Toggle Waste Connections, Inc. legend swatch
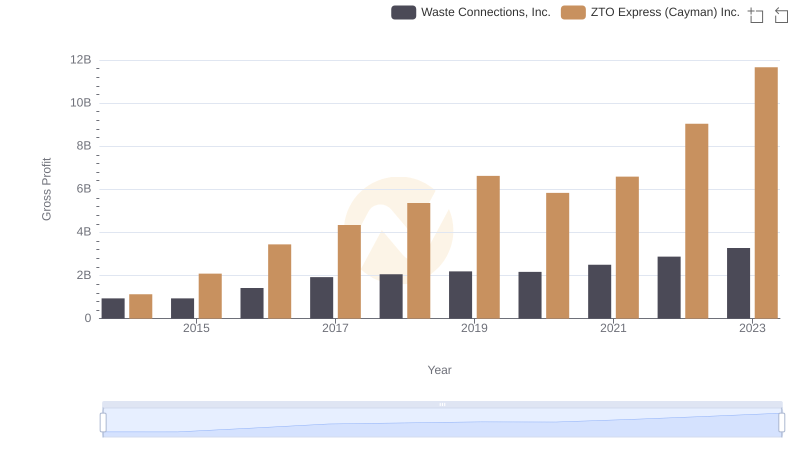This screenshot has height=461, width=800. click(404, 12)
